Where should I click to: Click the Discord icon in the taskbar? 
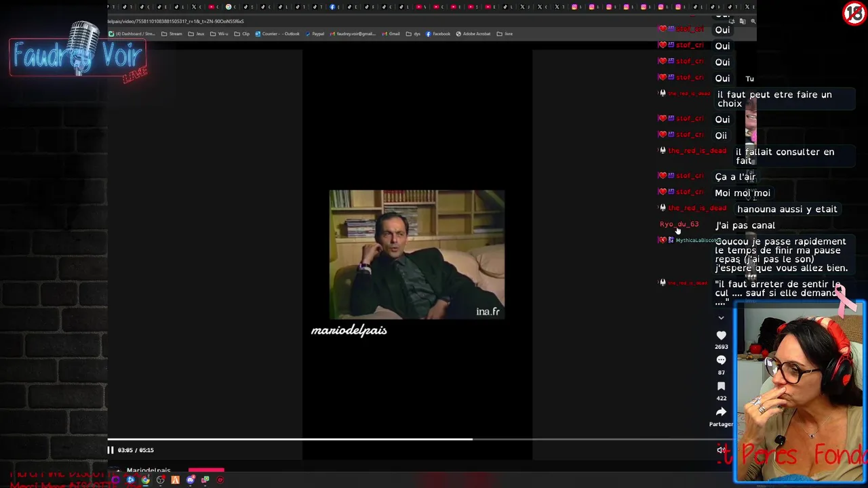pos(191,480)
